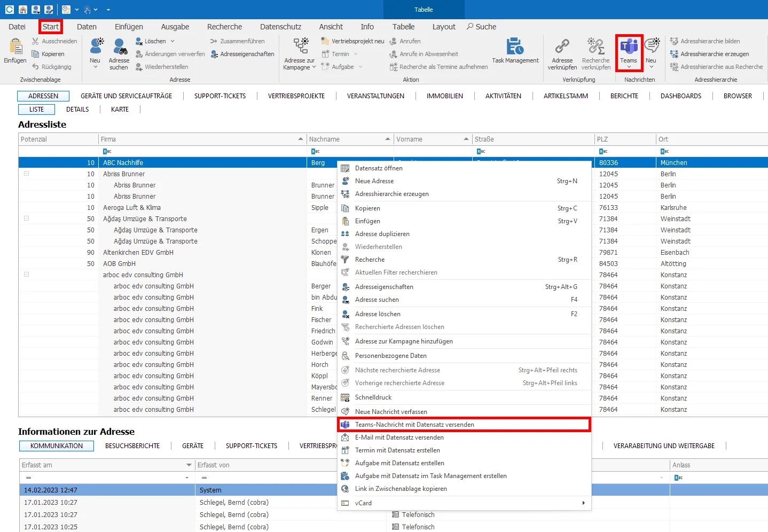Open the Start ribbon tab
The image size is (768, 532).
point(51,27)
